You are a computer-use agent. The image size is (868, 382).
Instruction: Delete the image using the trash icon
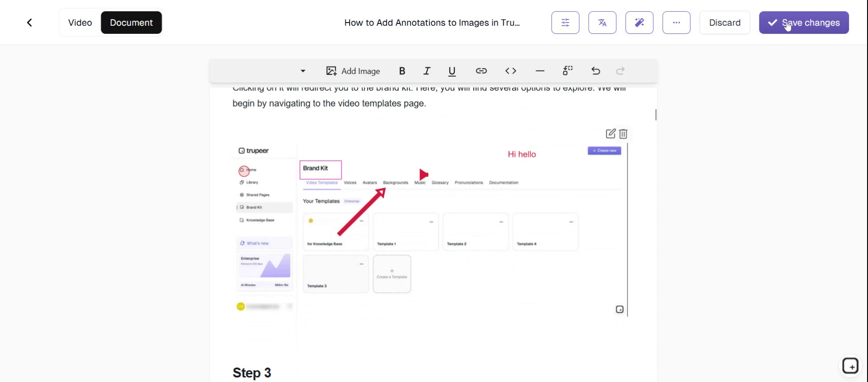(623, 134)
